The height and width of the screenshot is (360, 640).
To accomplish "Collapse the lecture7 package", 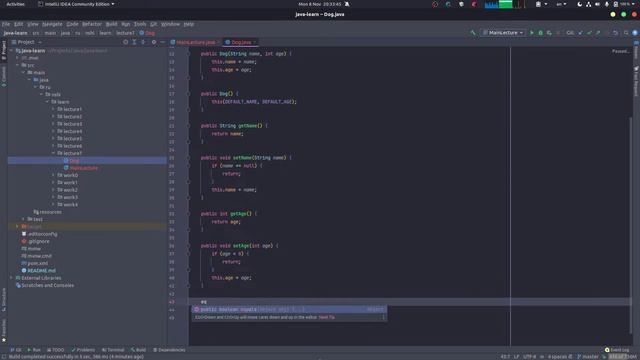I will pos(53,153).
